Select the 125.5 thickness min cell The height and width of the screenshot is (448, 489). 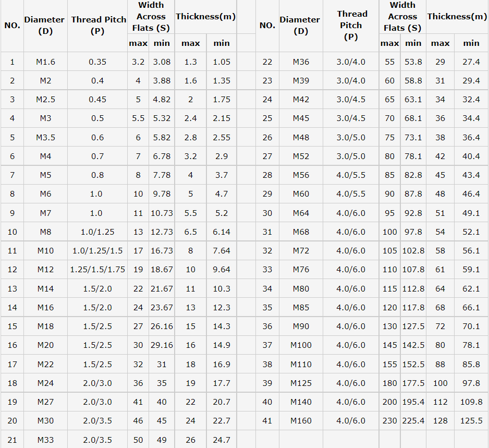[471, 421]
